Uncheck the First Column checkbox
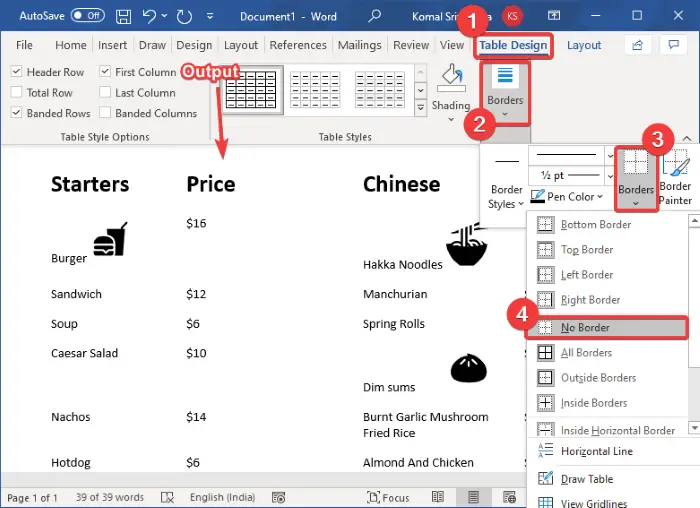This screenshot has height=508, width=700. (x=105, y=71)
